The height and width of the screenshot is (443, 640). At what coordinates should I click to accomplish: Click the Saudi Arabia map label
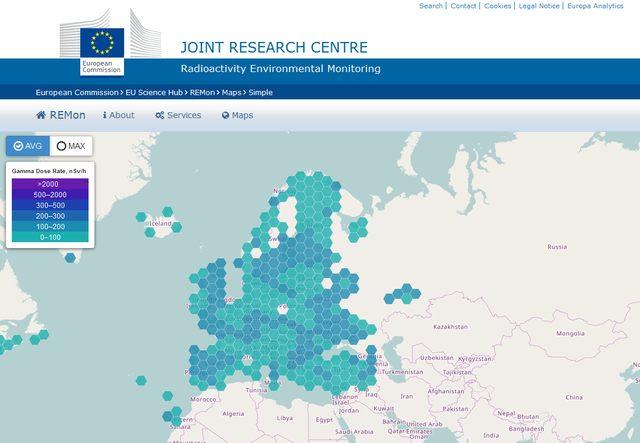[354, 432]
